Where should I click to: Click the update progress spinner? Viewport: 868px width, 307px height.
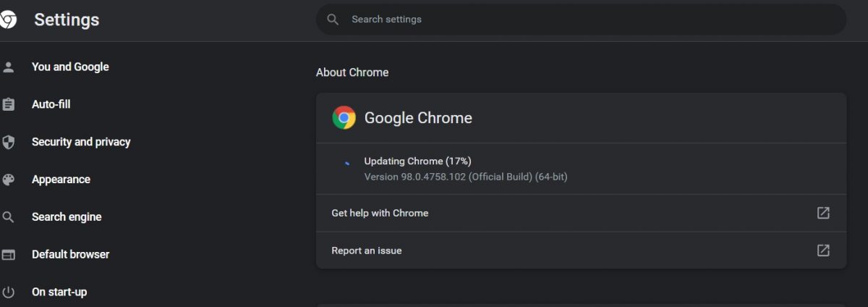click(x=347, y=164)
